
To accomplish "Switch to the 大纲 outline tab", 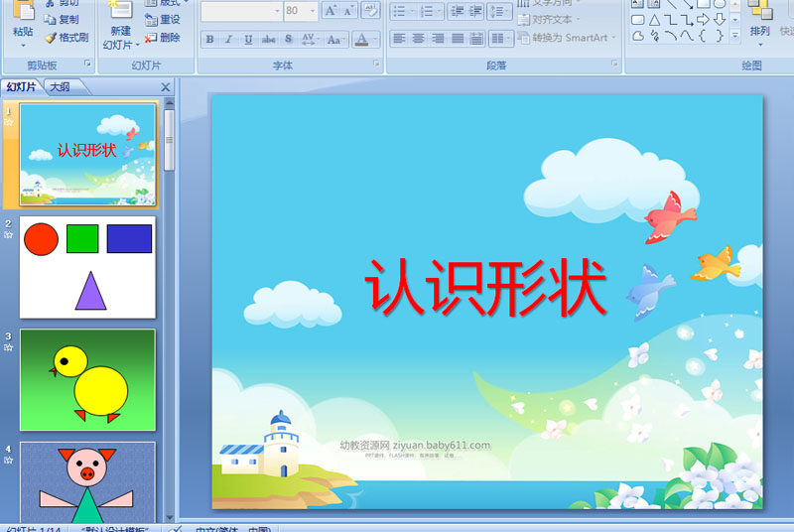I will pyautogui.click(x=60, y=86).
